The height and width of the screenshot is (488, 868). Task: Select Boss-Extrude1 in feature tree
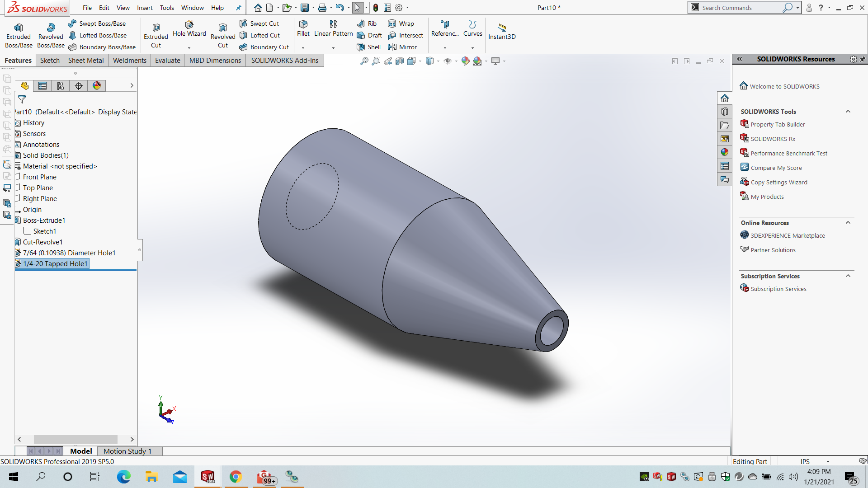pos(44,221)
